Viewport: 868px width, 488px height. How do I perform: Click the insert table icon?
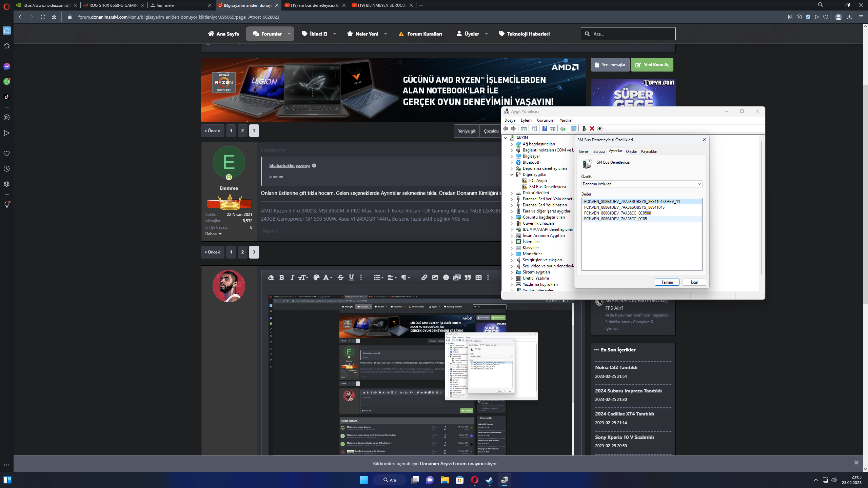click(478, 278)
